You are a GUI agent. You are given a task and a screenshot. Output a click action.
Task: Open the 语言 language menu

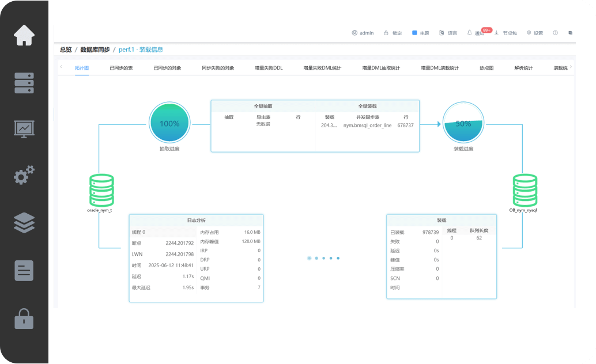coord(448,33)
